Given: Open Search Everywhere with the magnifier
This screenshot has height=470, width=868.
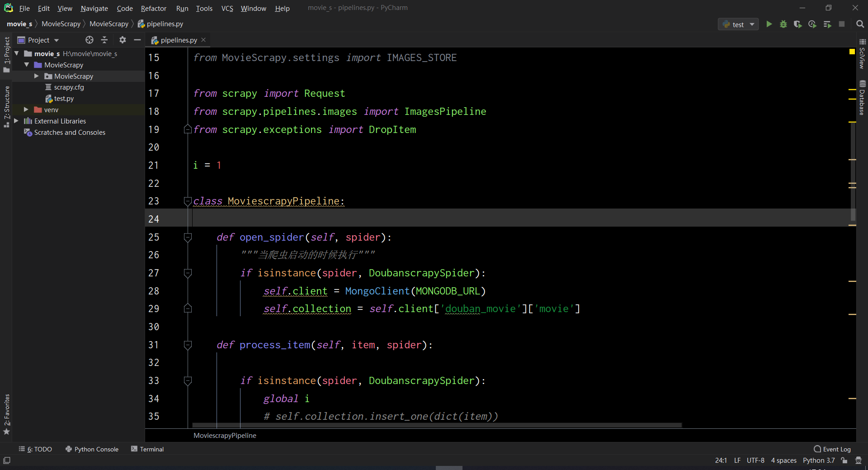Looking at the screenshot, I should point(860,24).
